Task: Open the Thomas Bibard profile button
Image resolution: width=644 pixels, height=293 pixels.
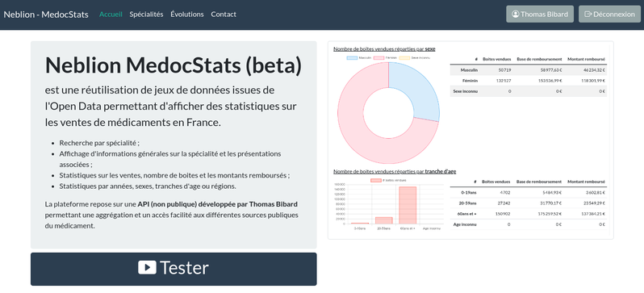Action: [x=540, y=15]
